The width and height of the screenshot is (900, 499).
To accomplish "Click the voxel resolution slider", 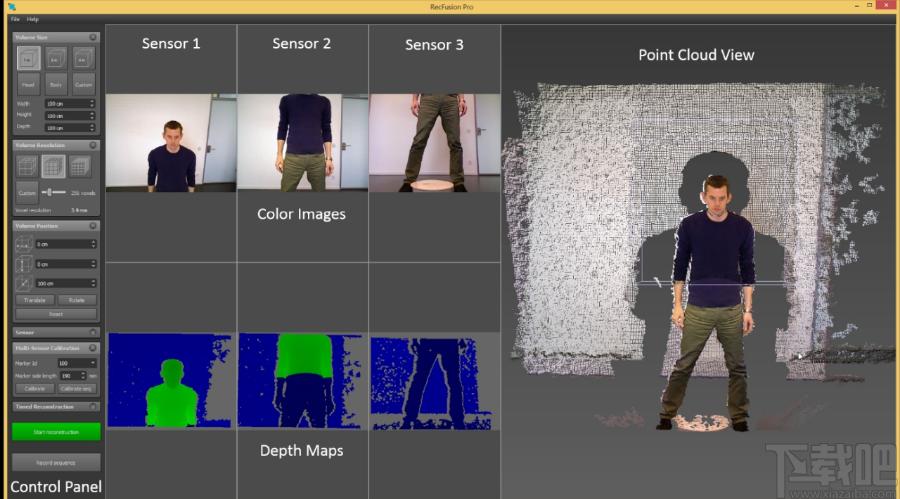I will point(54,192).
